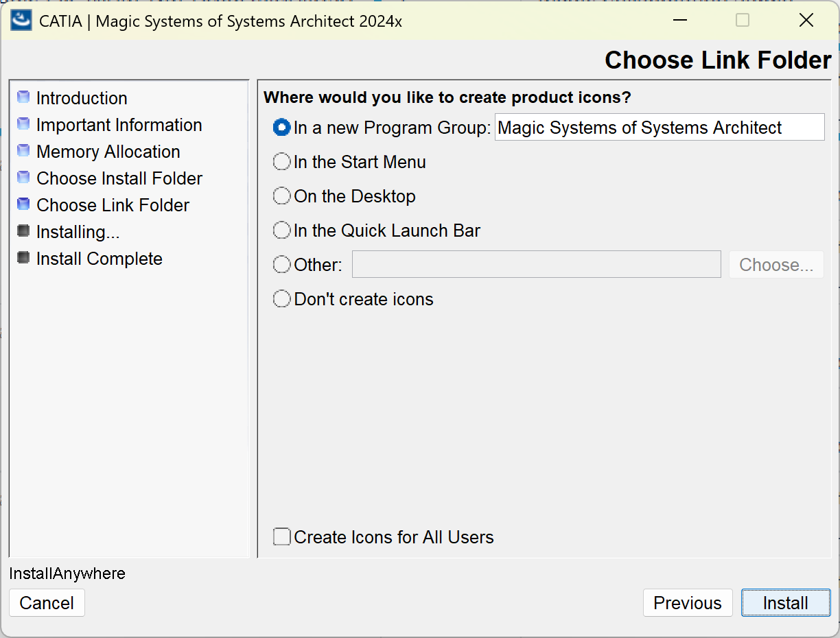Click the Introduction step bullet icon

pyautogui.click(x=23, y=97)
